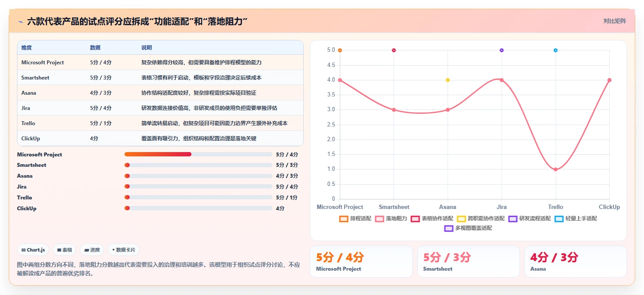Click the footnote paragraph starting 图中两组分数方向不同

tap(158, 269)
